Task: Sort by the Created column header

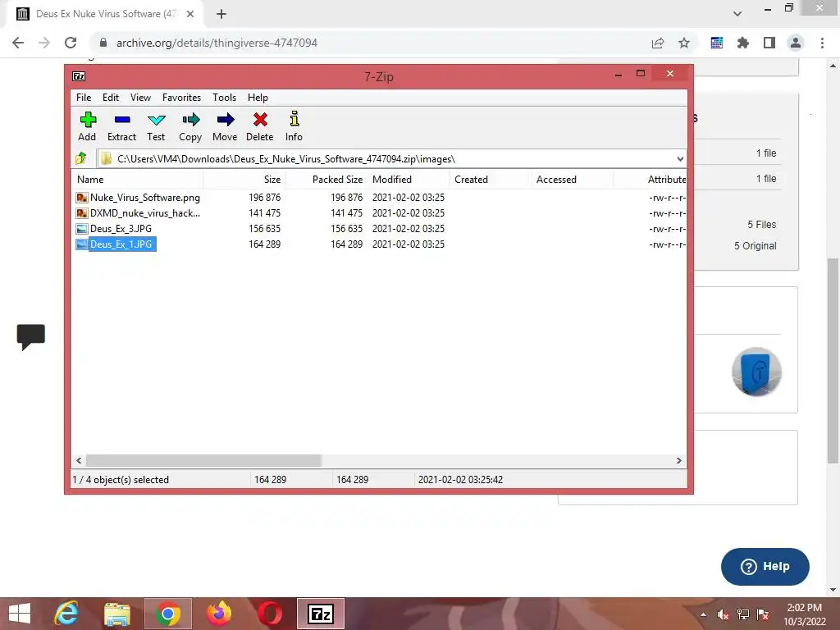Action: pos(490,180)
